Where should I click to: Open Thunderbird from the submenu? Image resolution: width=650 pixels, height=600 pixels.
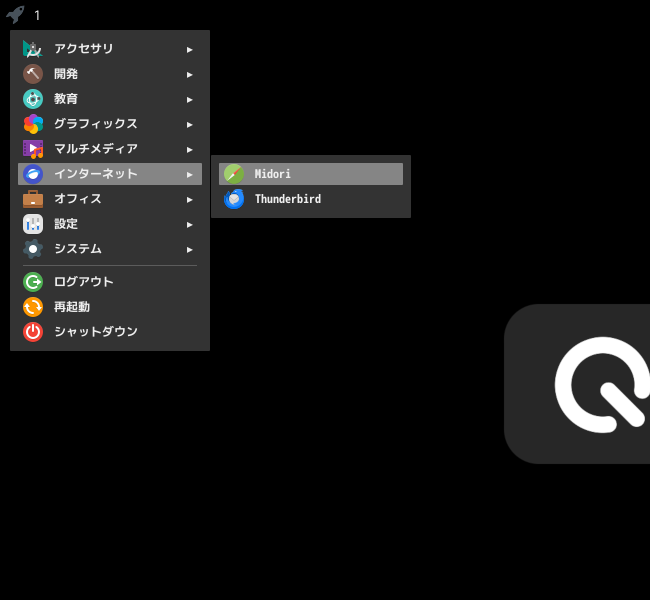pos(311,199)
